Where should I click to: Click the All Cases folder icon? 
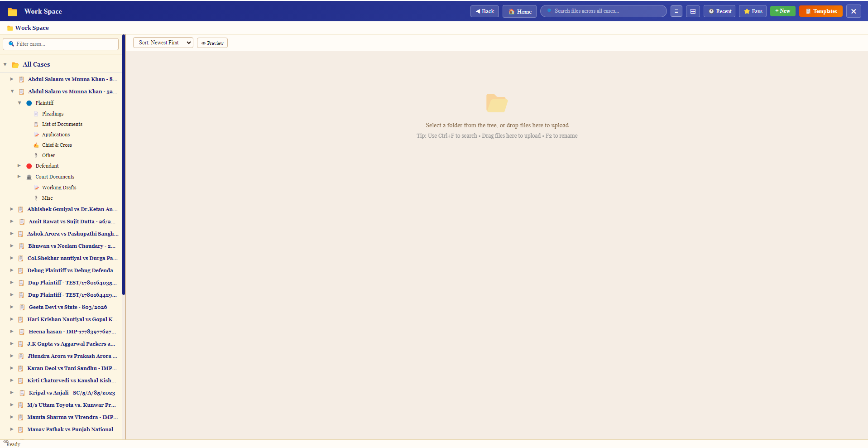click(15, 65)
